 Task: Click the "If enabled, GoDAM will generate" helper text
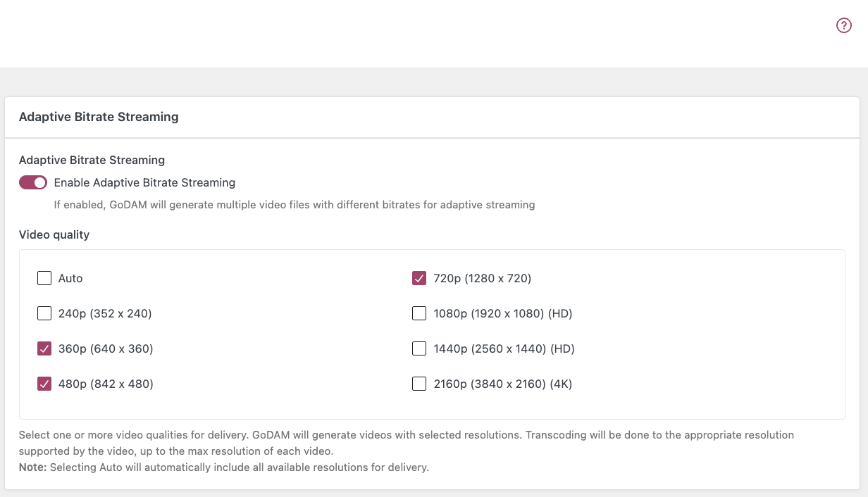294,205
